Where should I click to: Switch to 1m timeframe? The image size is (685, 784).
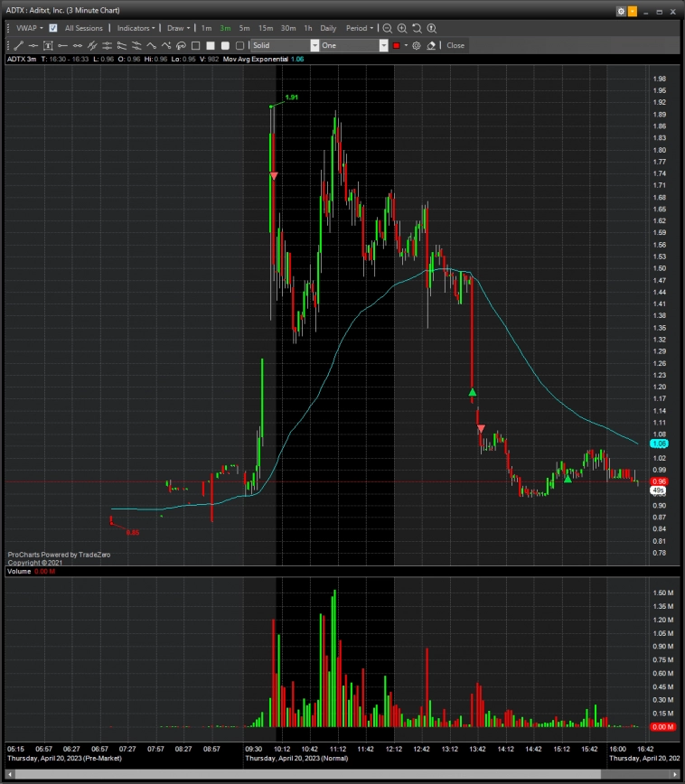[x=206, y=28]
